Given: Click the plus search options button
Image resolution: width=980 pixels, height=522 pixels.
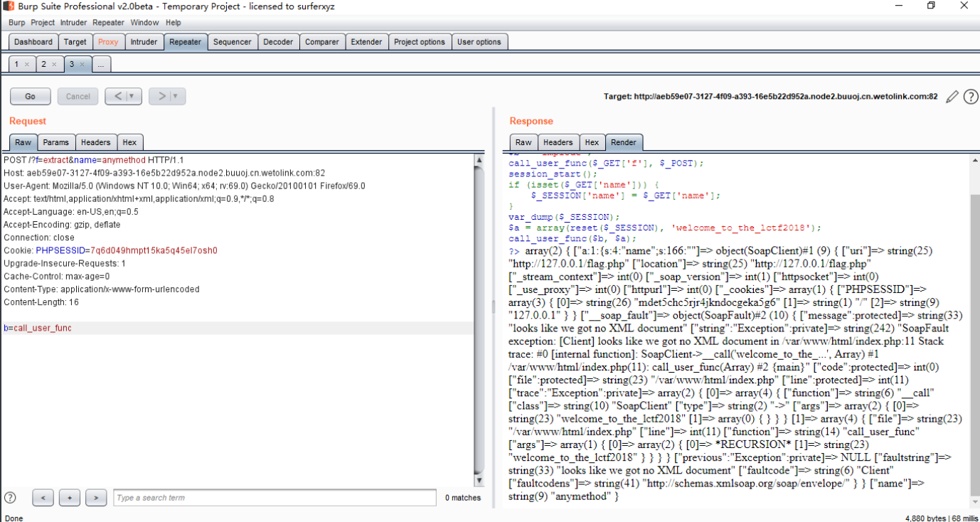Looking at the screenshot, I should pos(69,498).
